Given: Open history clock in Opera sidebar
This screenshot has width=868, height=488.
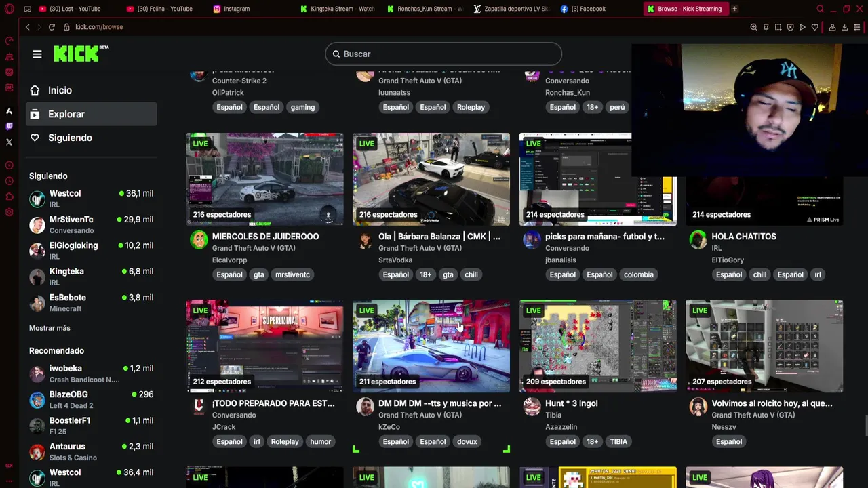Looking at the screenshot, I should coord(9,181).
